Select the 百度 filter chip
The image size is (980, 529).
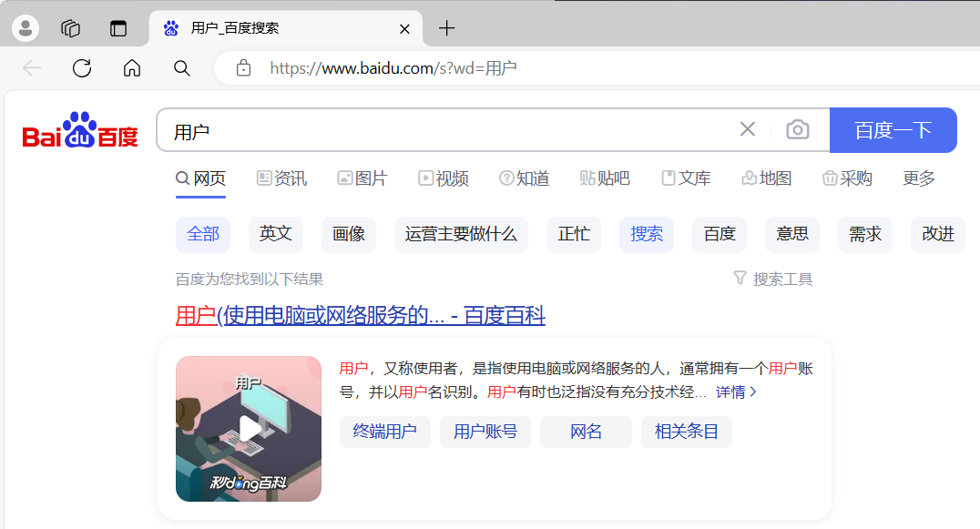[x=720, y=234]
